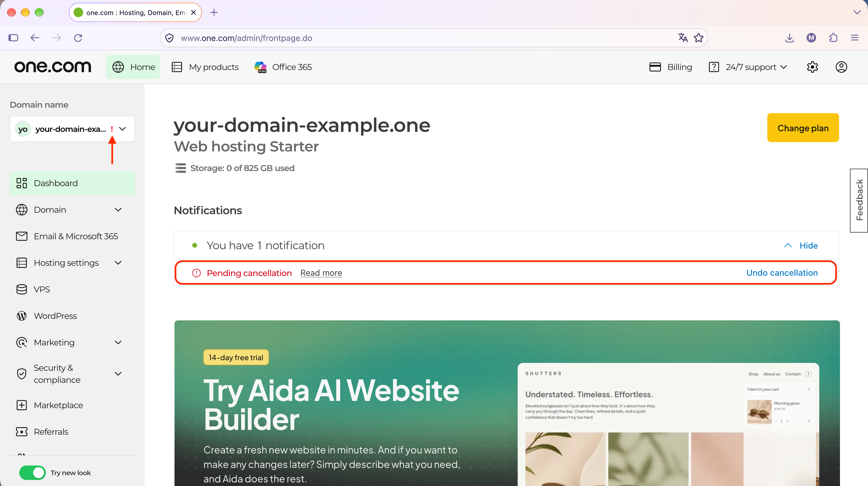Toggle the Try new look switch
Screen dimensions: 868x486
click(32, 472)
